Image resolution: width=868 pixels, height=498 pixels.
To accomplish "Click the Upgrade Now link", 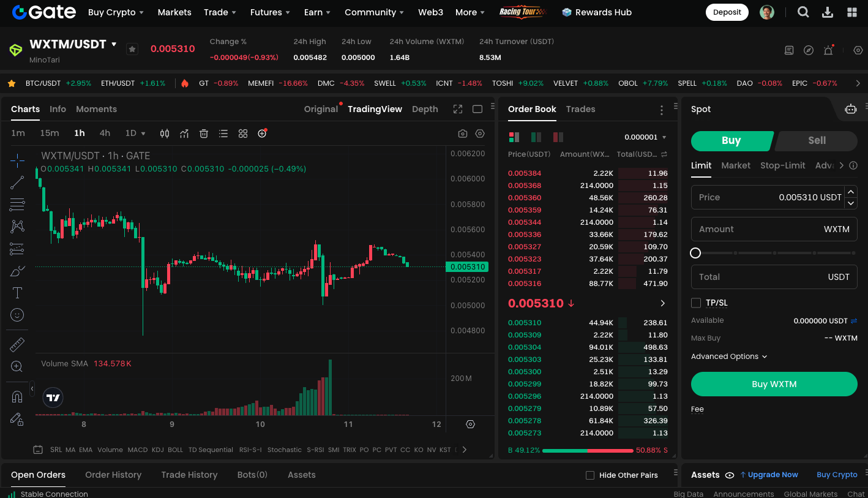I will point(769,475).
